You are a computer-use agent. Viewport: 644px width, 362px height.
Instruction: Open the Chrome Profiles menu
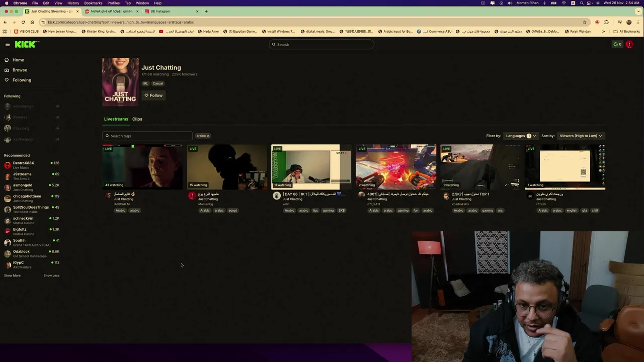(x=114, y=3)
